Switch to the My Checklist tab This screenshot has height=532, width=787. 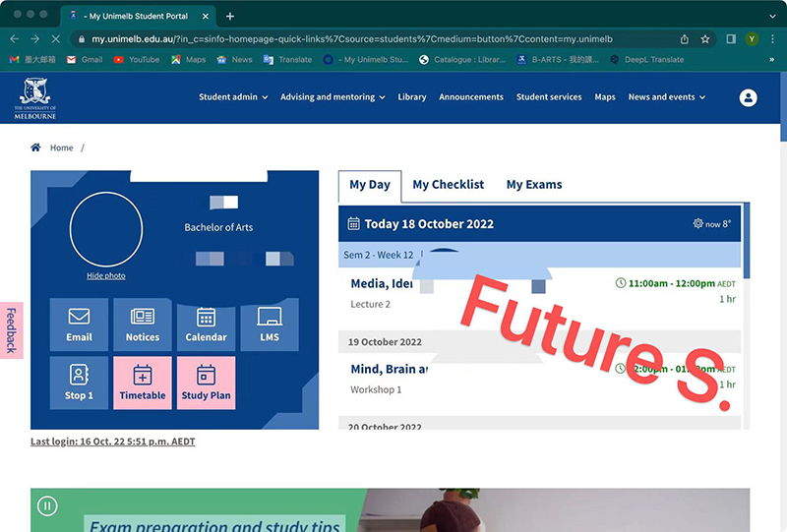click(x=448, y=184)
